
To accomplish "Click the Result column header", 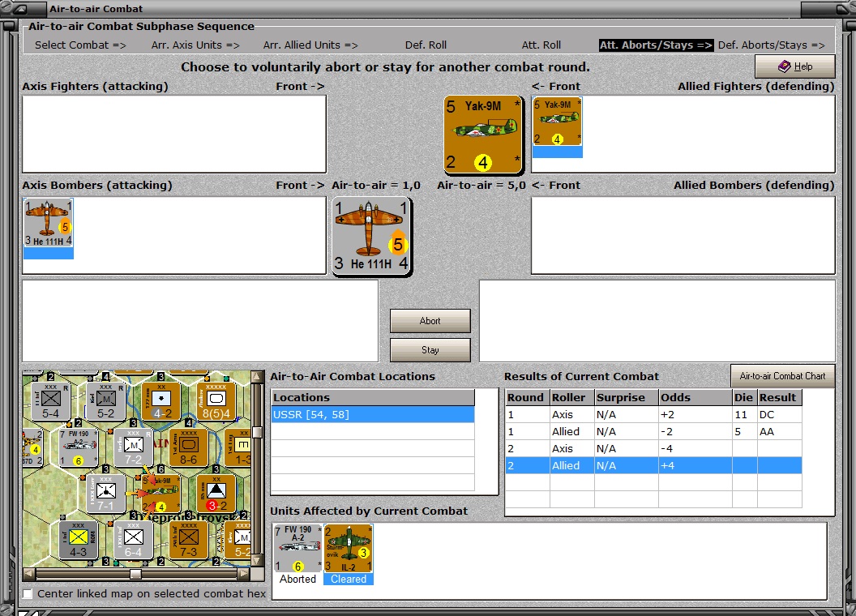I will [780, 397].
